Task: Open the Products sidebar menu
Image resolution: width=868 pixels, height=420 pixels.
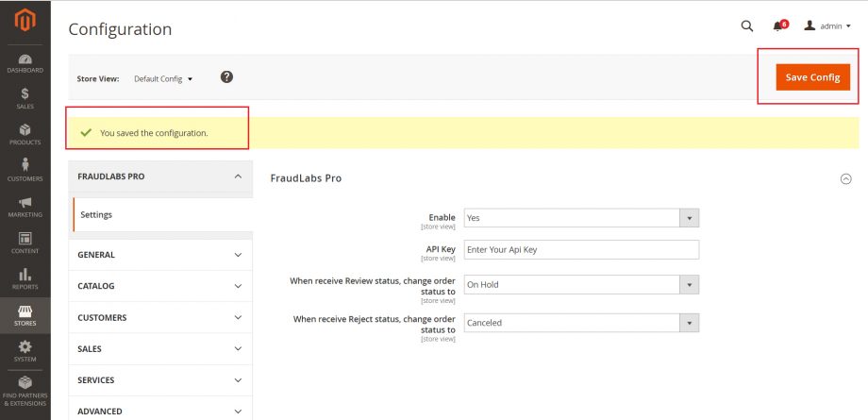Action: click(25, 135)
